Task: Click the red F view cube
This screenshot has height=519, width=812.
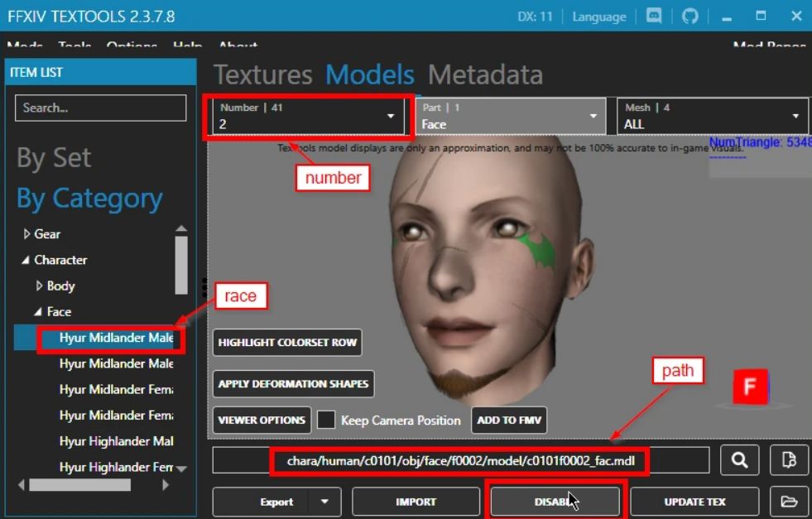Action: click(750, 387)
